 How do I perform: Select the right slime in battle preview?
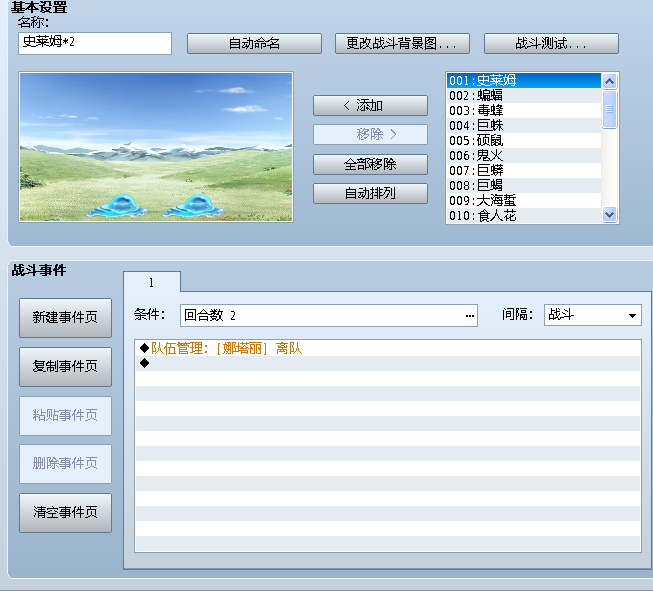coord(194,206)
